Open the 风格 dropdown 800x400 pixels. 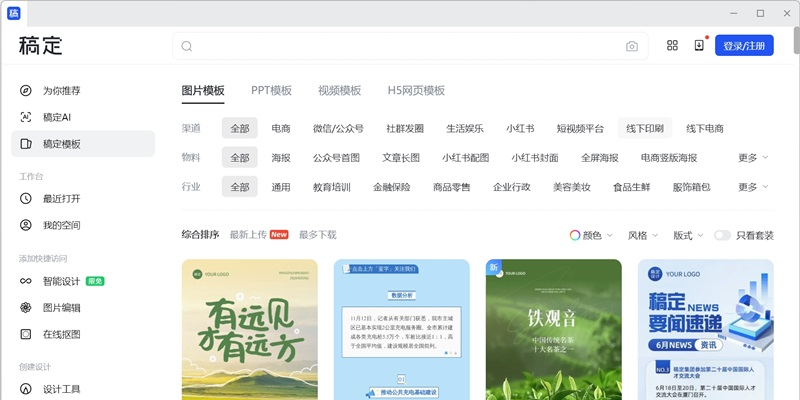coord(643,235)
